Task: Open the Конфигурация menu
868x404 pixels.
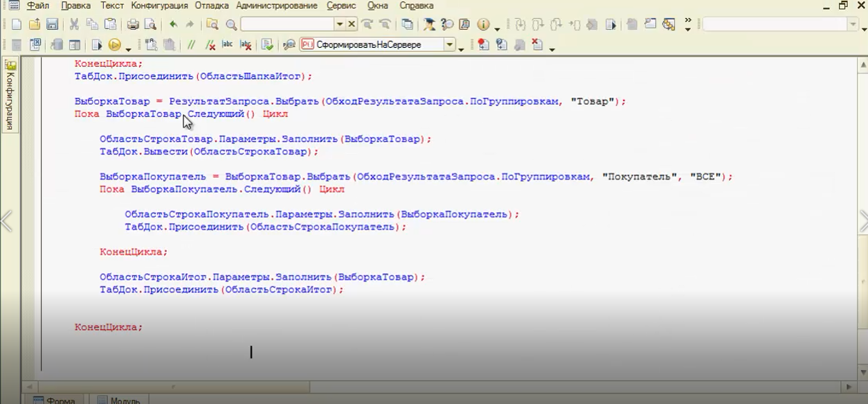Action: tap(160, 6)
